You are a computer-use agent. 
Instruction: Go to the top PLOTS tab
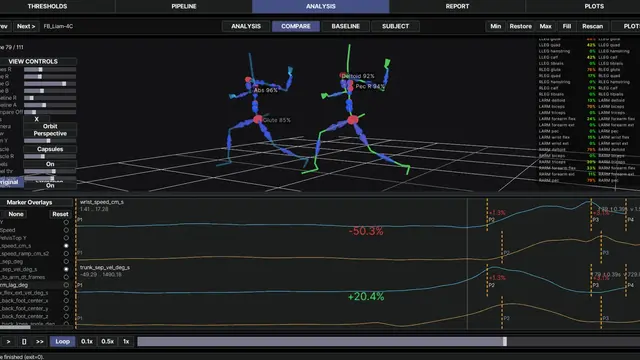pyautogui.click(x=594, y=6)
